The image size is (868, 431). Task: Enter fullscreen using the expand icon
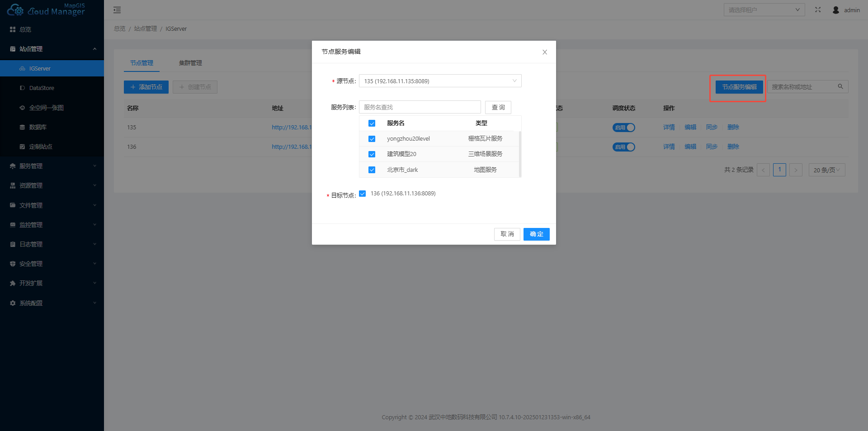818,9
